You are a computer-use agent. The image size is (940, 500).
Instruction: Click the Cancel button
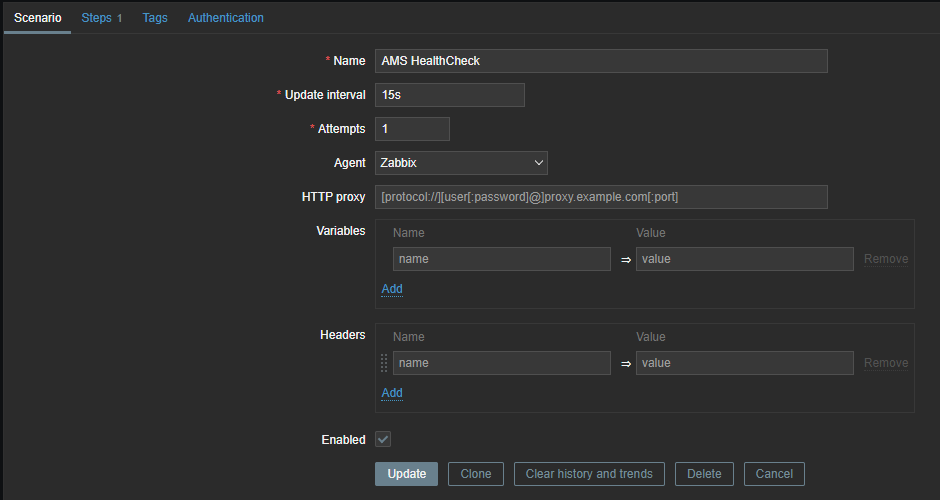pyautogui.click(x=774, y=474)
